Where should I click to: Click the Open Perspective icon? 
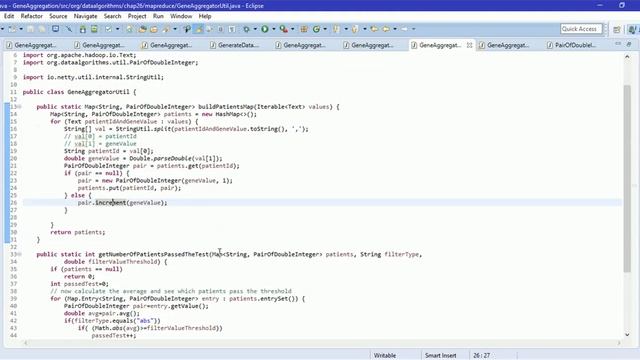coord(617,29)
